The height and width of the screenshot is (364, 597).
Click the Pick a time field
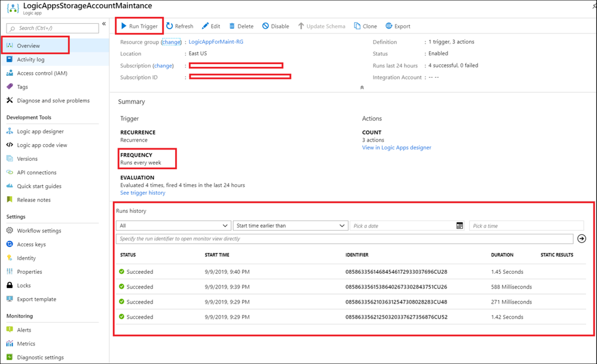526,226
